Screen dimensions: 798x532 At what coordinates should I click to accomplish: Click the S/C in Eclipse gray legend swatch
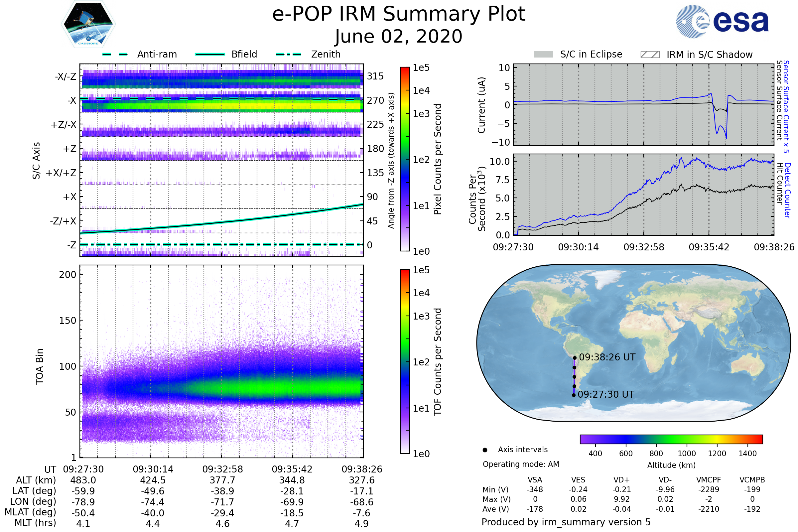[543, 55]
